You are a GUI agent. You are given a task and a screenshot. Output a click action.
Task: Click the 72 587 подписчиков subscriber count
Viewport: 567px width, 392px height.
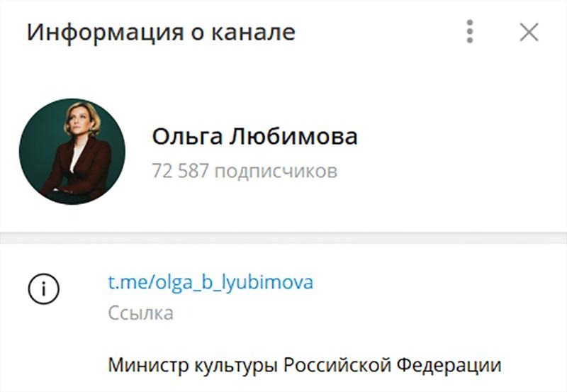pos(245,171)
